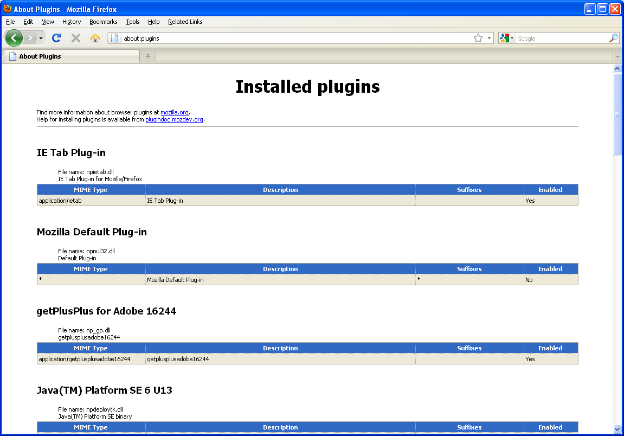Image resolution: width=624 pixels, height=436 pixels.
Task: Select the About Plugins tab
Action: coord(72,56)
